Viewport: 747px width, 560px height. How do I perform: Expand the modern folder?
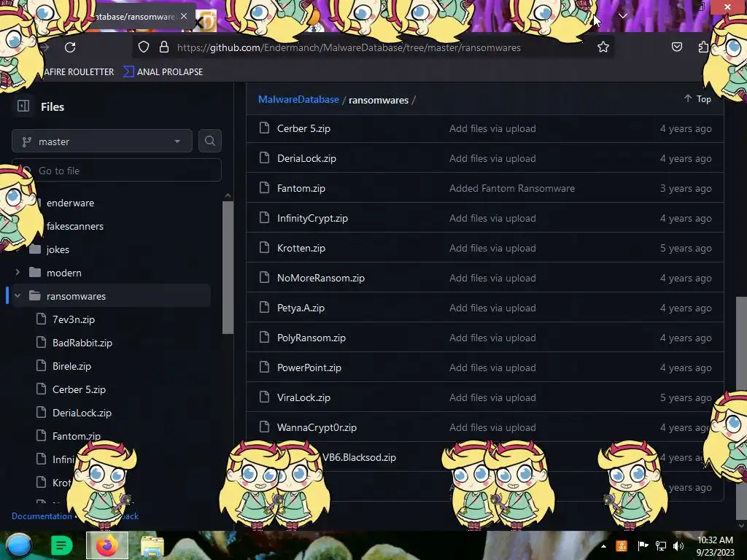[x=18, y=273]
